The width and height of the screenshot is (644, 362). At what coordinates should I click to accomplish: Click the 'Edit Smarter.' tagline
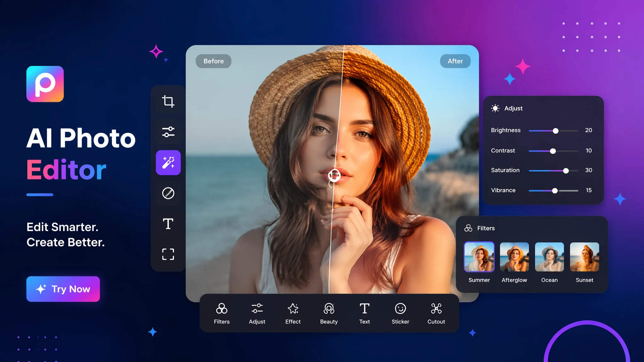(x=62, y=227)
